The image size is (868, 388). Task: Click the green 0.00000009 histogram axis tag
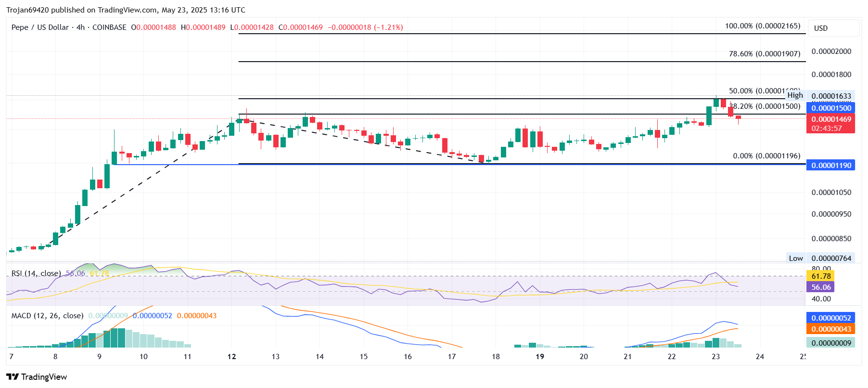click(x=831, y=343)
